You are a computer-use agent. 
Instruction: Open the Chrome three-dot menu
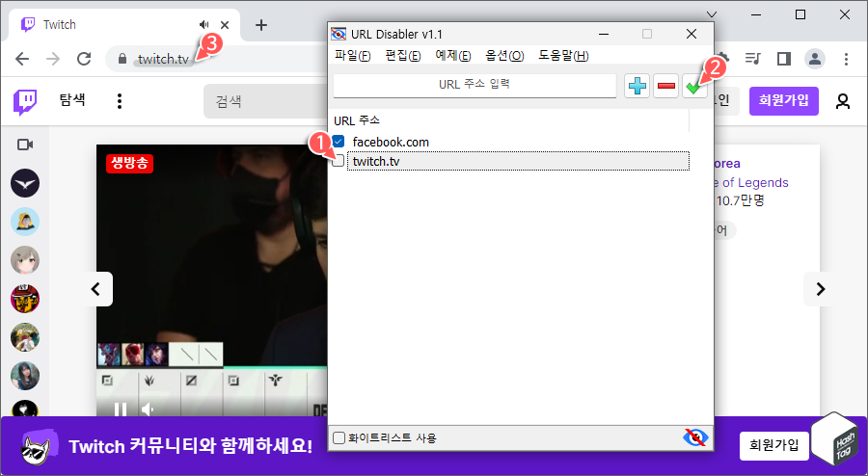coord(846,59)
